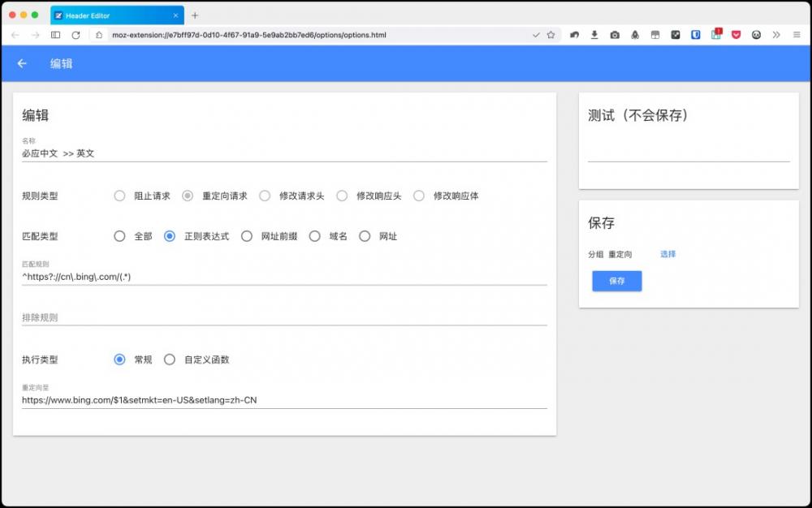Viewport: 812px width, 508px height.
Task: Click the checkmark icon in address bar
Action: [x=536, y=35]
